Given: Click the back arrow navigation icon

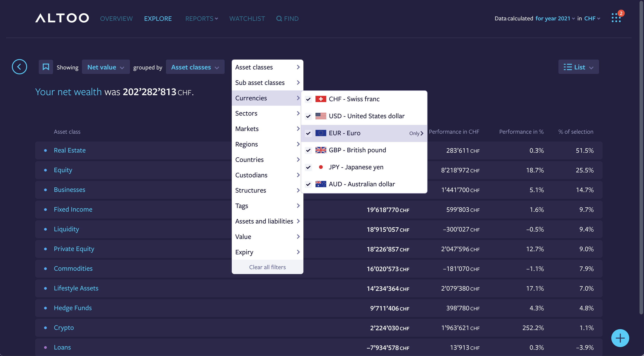Looking at the screenshot, I should [x=19, y=67].
